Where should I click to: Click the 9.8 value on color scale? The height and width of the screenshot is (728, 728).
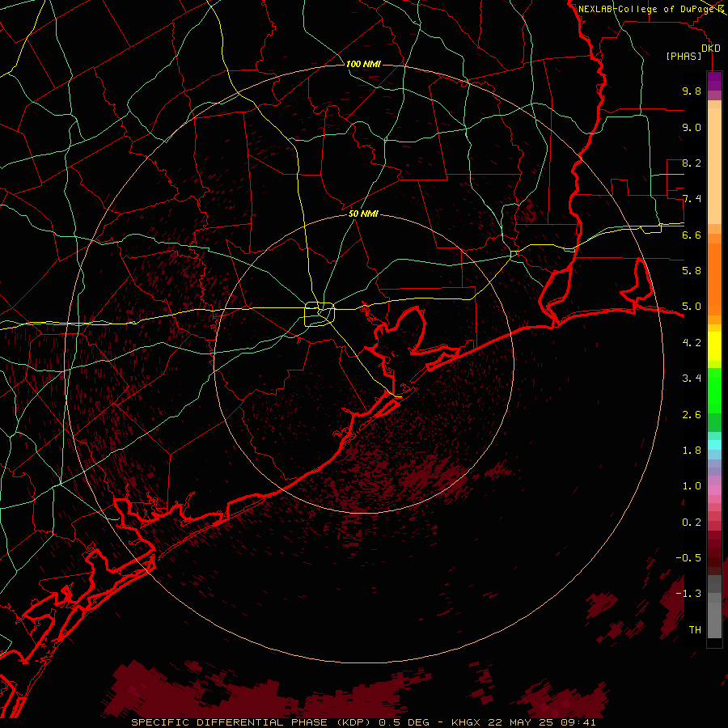tap(692, 91)
